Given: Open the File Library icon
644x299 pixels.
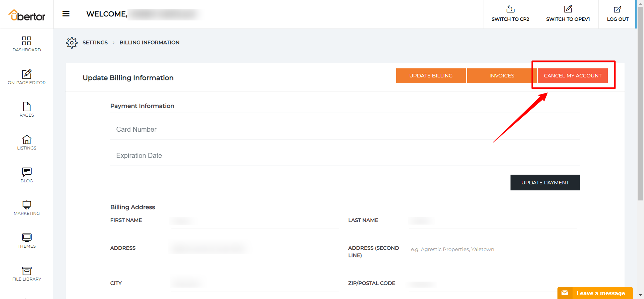Looking at the screenshot, I should (x=26, y=271).
